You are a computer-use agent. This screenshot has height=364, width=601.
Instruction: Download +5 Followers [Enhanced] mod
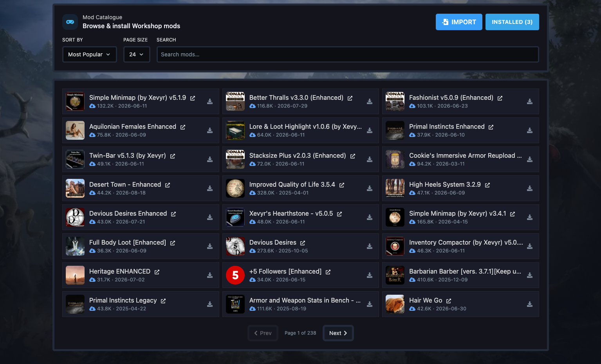tap(370, 275)
